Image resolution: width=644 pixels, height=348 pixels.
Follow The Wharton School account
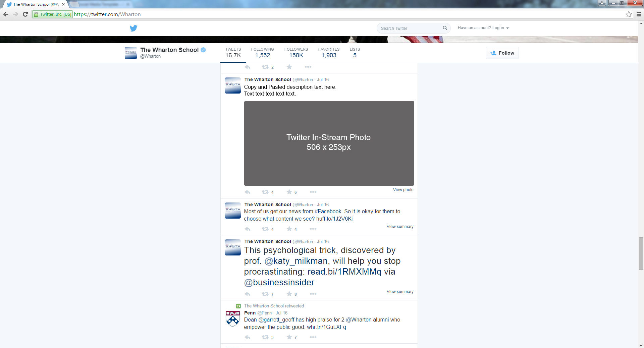point(502,53)
